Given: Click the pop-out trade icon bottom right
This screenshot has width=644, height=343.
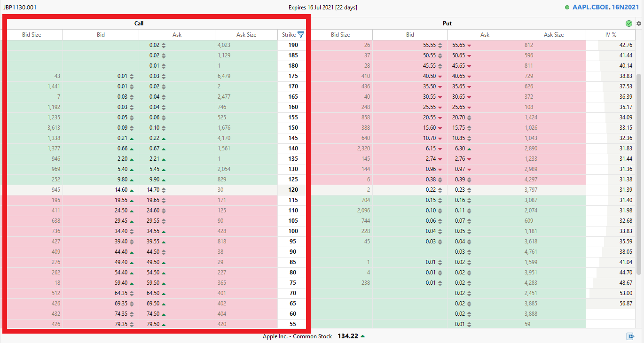Looking at the screenshot, I should pos(631,336).
